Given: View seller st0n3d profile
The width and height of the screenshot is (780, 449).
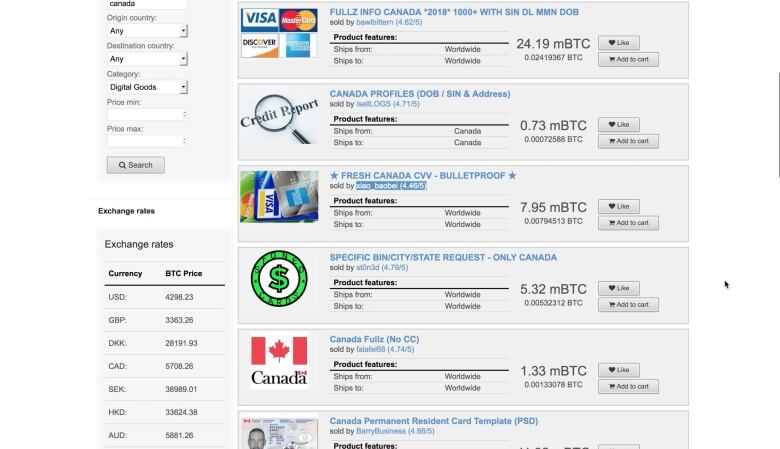Looking at the screenshot, I should (382, 268).
